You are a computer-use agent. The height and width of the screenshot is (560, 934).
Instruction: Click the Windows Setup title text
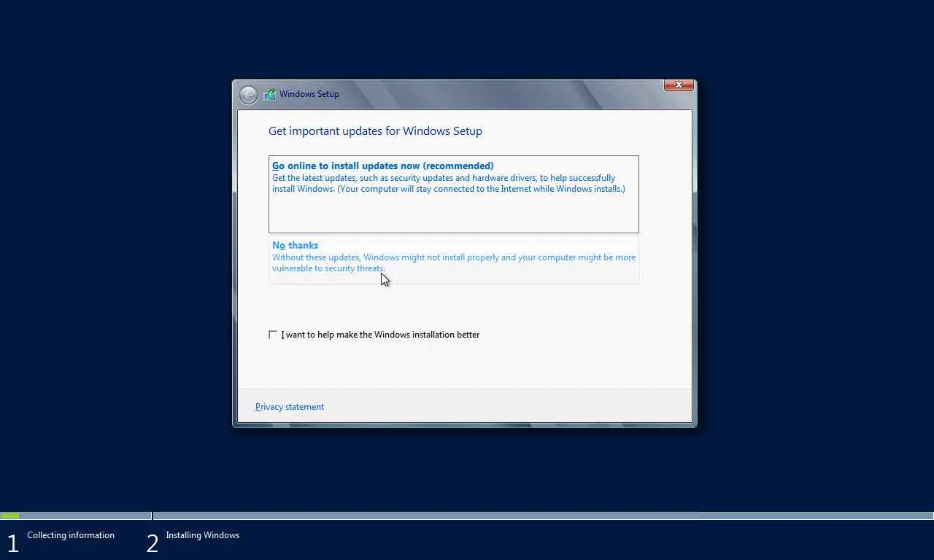click(x=309, y=94)
